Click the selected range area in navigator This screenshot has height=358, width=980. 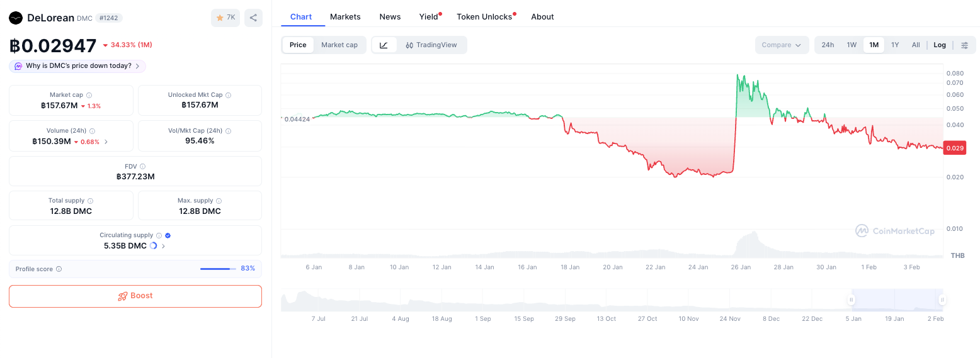point(897,300)
